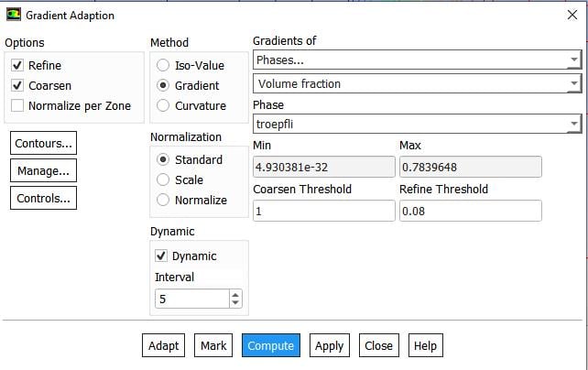
Task: Click the Normalization group label
Action: (x=186, y=136)
